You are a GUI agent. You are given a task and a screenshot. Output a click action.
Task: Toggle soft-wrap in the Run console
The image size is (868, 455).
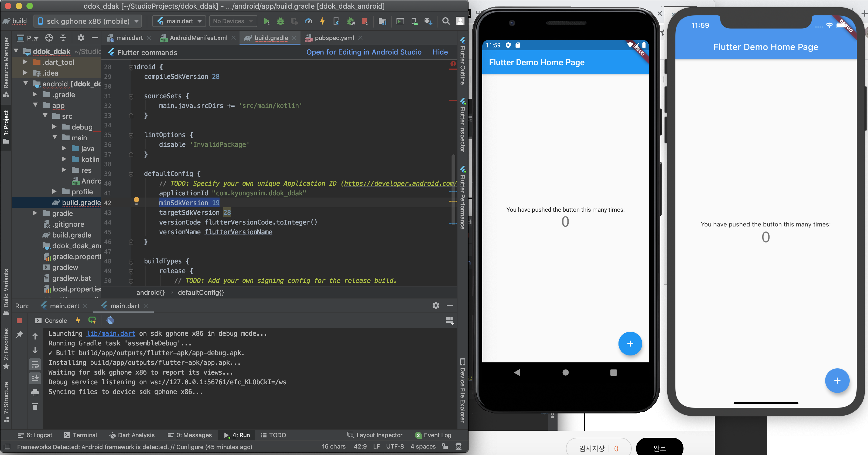pos(35,364)
